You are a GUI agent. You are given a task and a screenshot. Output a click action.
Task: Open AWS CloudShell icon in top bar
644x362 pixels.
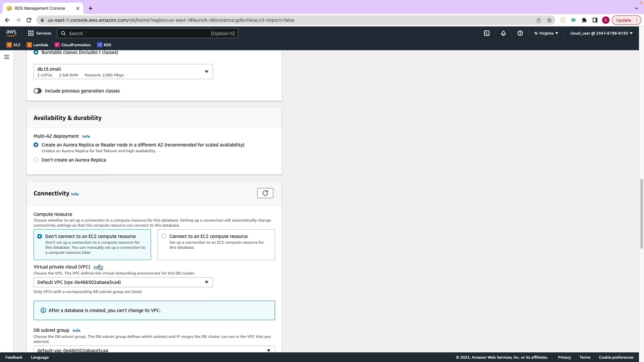coord(487,33)
